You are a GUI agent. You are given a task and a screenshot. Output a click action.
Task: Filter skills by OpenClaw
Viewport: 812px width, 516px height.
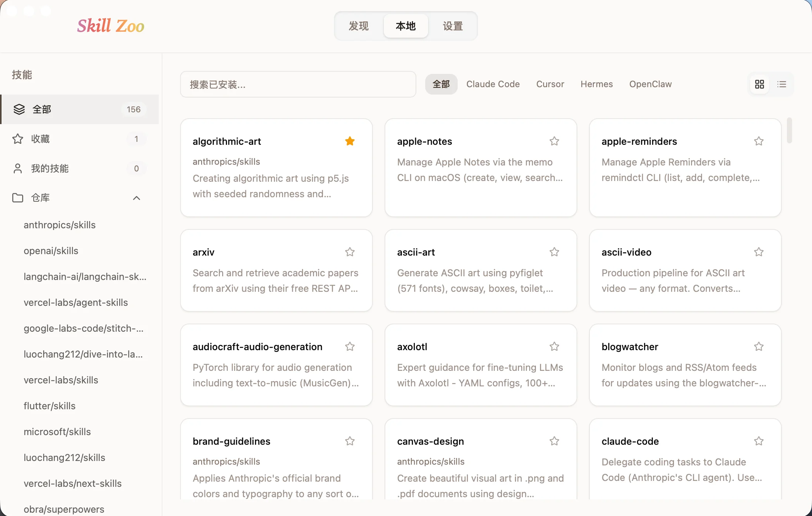(651, 84)
